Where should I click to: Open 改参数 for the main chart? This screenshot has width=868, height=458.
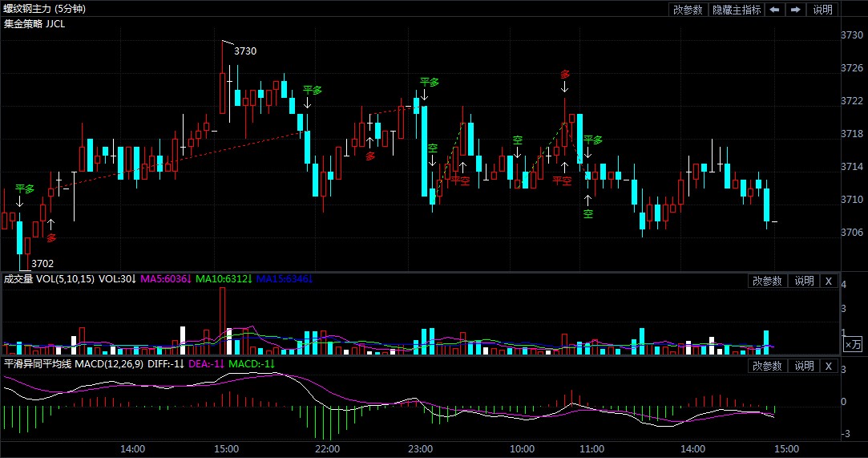[x=688, y=10]
